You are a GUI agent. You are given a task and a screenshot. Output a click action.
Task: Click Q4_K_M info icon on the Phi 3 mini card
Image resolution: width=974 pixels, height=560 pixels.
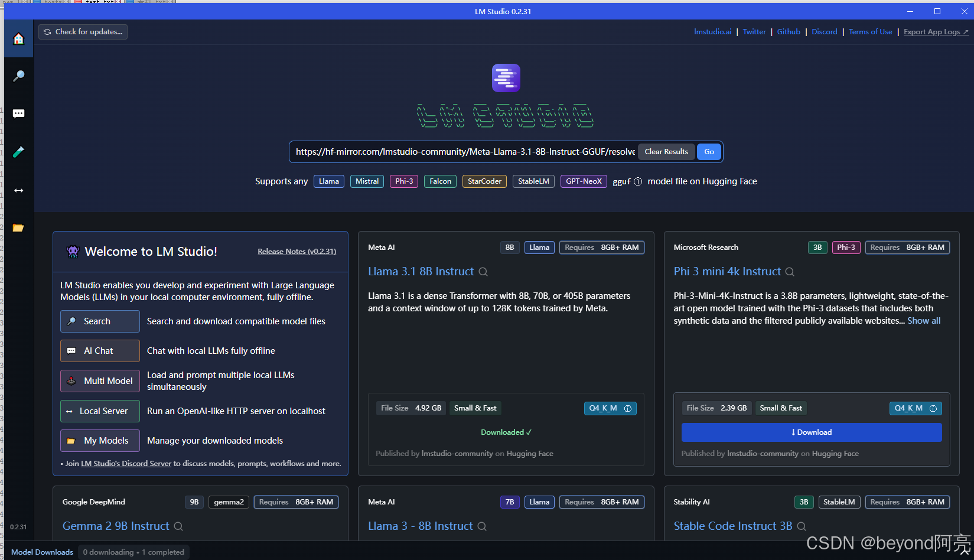pos(933,409)
